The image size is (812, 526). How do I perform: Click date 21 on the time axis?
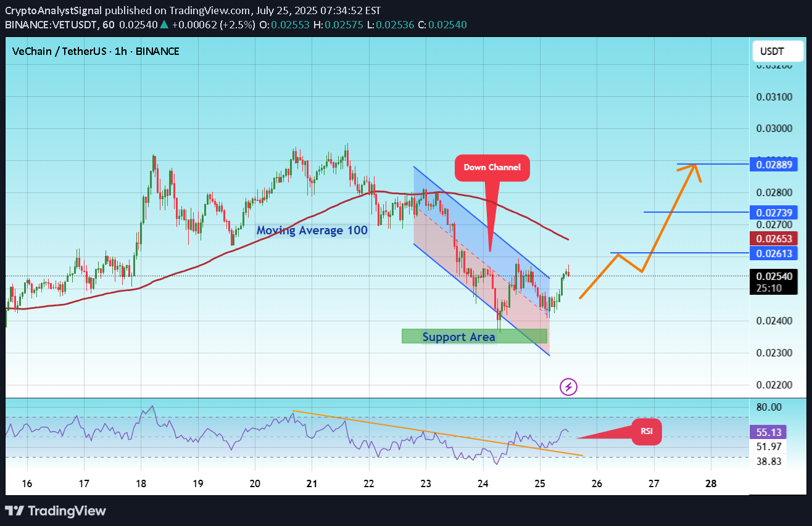(x=312, y=483)
